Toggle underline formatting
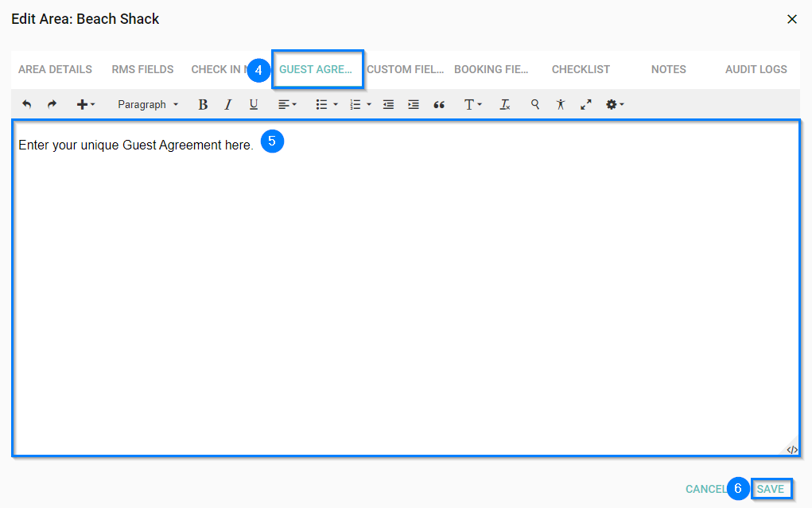 [254, 104]
